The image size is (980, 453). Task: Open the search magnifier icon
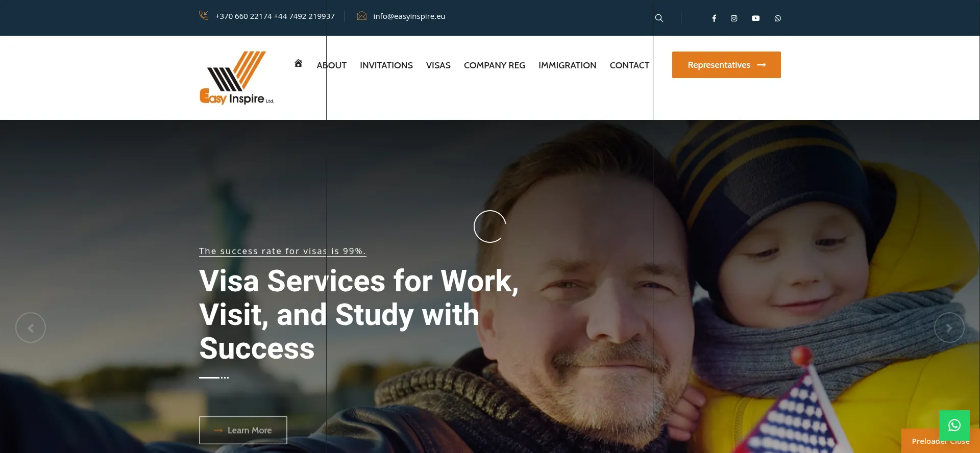(x=659, y=18)
